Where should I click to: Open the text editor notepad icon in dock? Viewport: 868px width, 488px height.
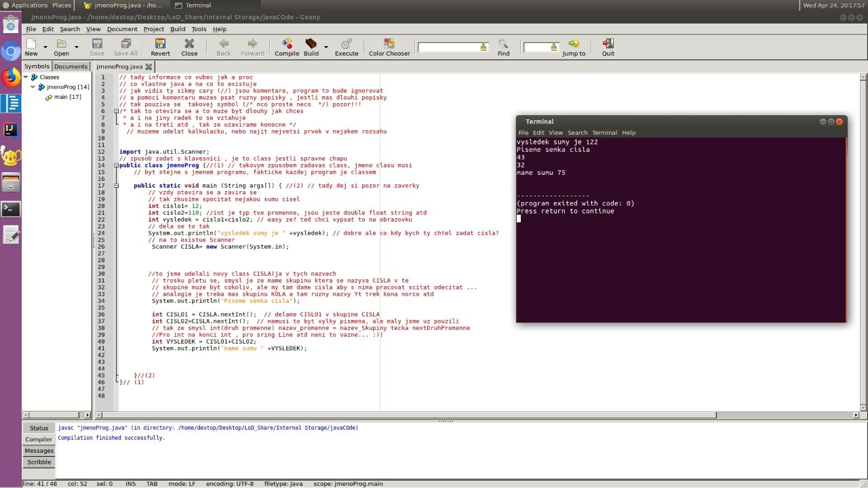(10, 235)
